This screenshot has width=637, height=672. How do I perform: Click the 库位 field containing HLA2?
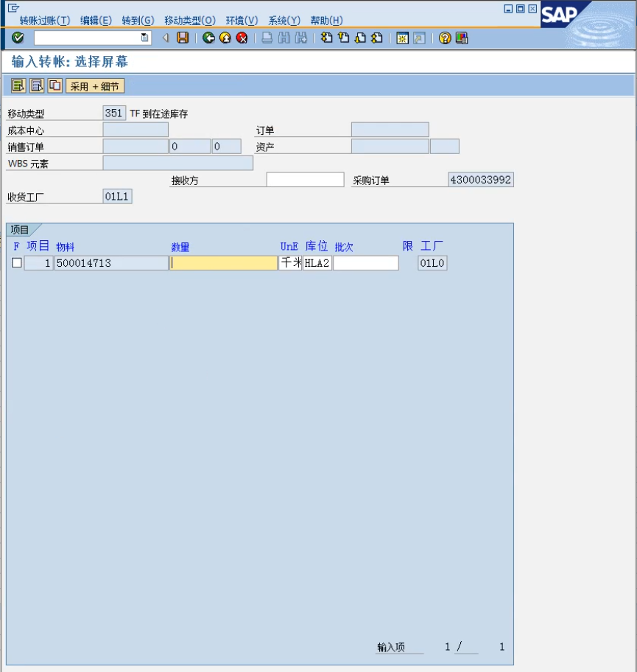click(317, 263)
